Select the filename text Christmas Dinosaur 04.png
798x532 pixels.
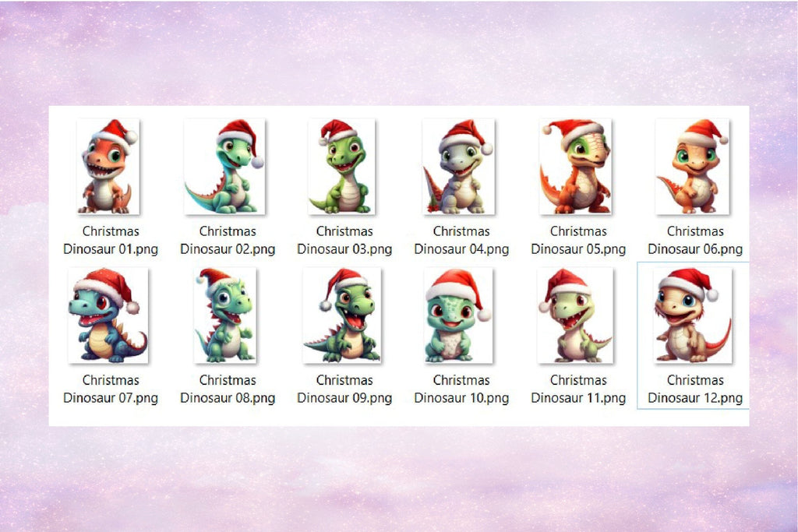tap(461, 240)
